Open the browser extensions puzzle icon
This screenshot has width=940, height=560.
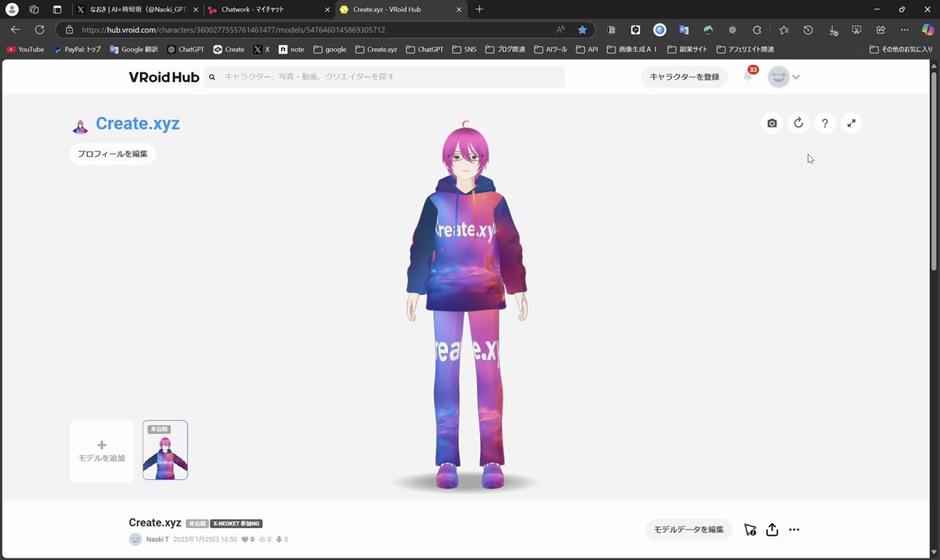pyautogui.click(x=757, y=30)
